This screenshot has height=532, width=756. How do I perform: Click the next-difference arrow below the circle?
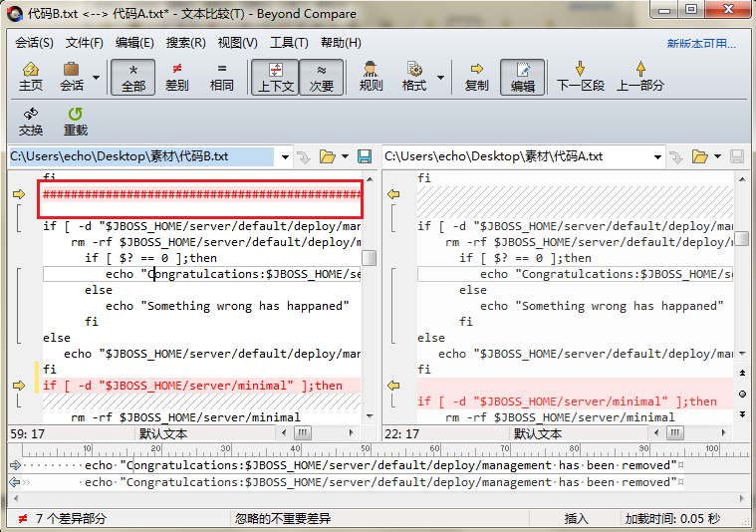click(742, 414)
